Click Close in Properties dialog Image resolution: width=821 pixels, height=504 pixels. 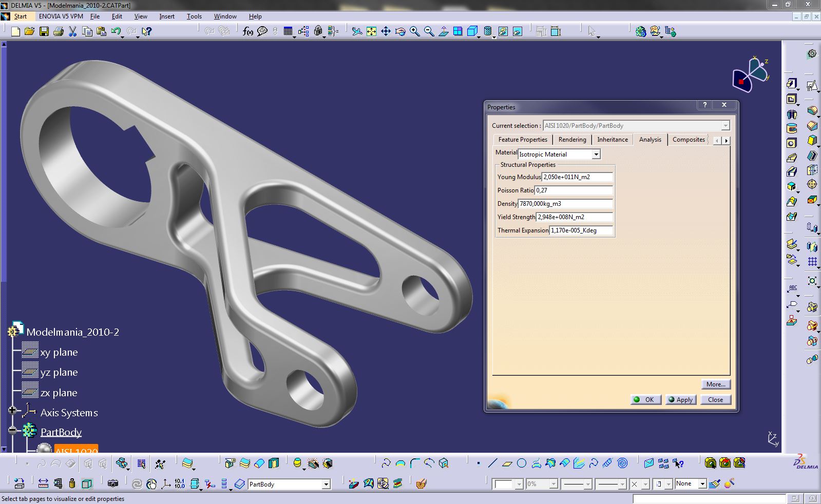pyautogui.click(x=715, y=400)
